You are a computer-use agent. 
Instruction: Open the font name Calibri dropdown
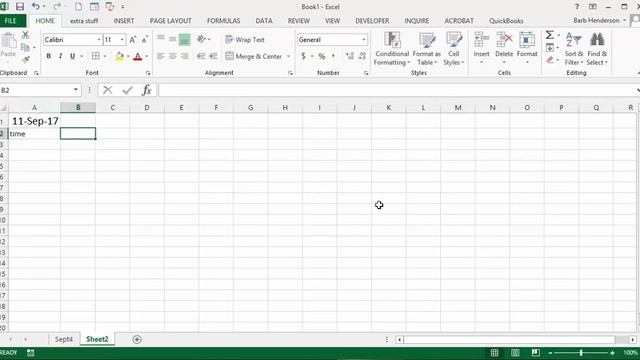(99, 40)
